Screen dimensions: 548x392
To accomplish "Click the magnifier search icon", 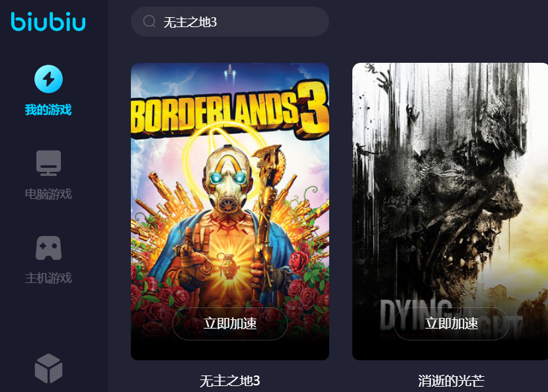I will (149, 21).
